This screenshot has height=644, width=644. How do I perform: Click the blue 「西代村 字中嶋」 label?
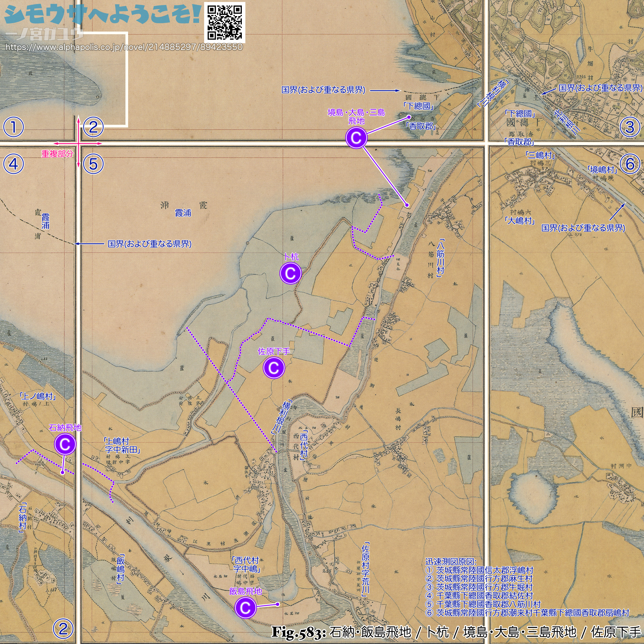click(247, 564)
